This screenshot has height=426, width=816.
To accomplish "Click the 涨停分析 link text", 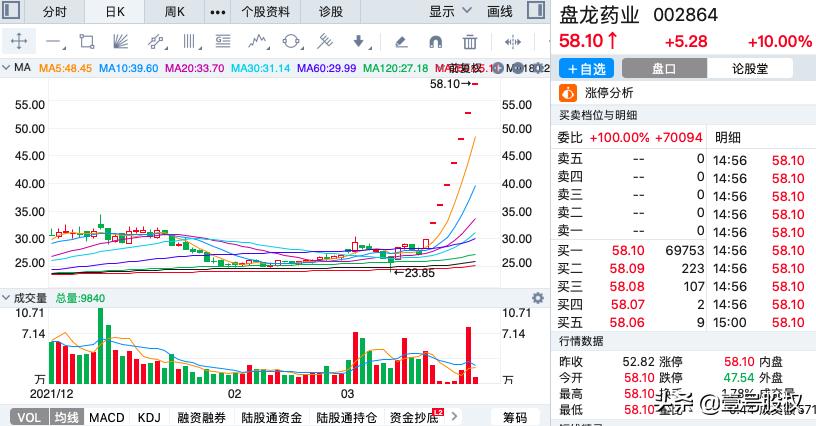I will coord(609,93).
